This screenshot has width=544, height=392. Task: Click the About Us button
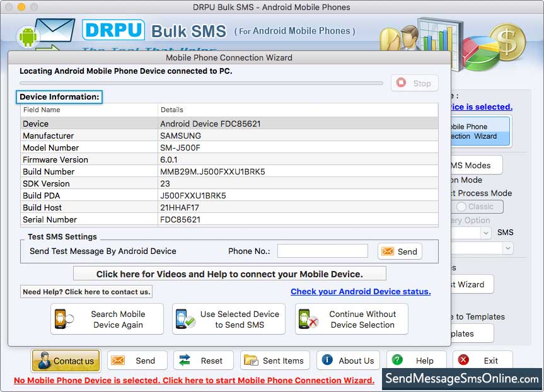pos(348,360)
